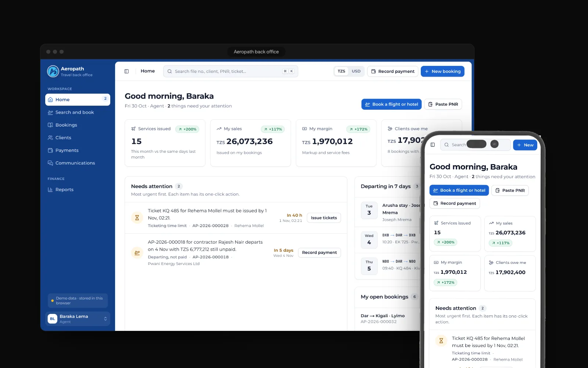588x368 pixels.
Task: Click the hourglass icon in phone Needs attention
Action: coord(441,341)
